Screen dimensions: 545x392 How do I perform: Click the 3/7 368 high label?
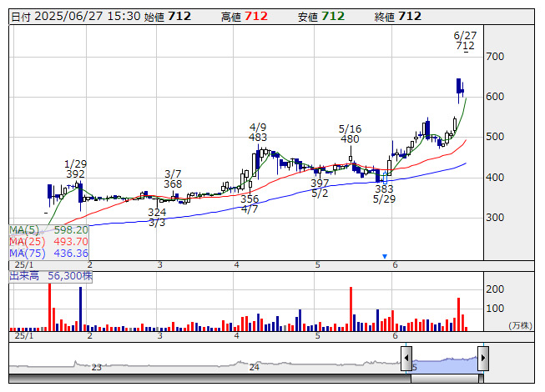coord(173,178)
